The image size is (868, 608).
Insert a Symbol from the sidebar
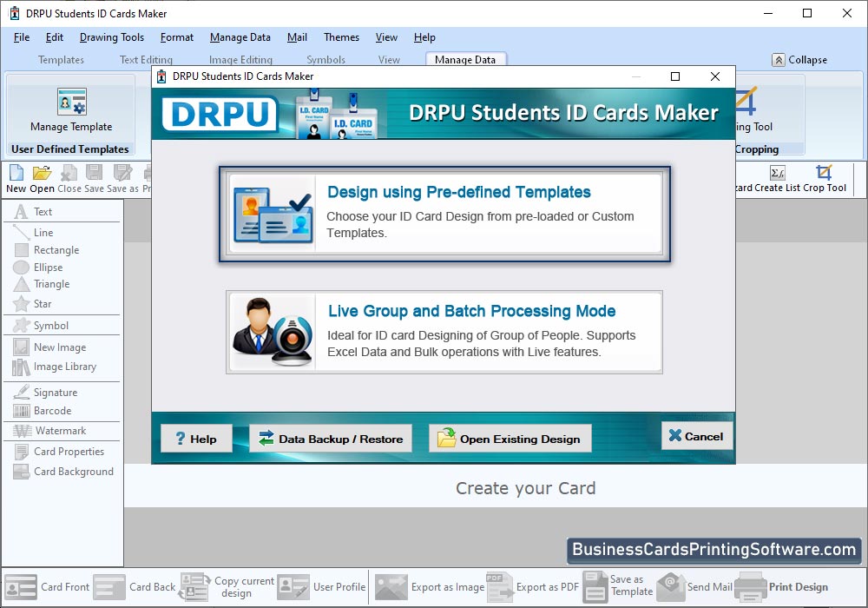click(41, 326)
